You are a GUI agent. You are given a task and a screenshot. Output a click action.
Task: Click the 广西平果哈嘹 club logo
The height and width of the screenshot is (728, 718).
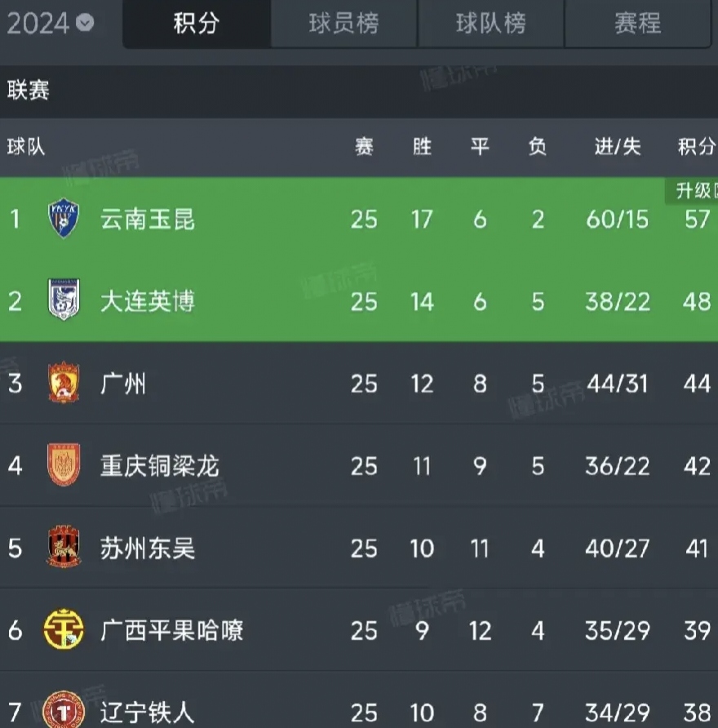click(x=61, y=630)
